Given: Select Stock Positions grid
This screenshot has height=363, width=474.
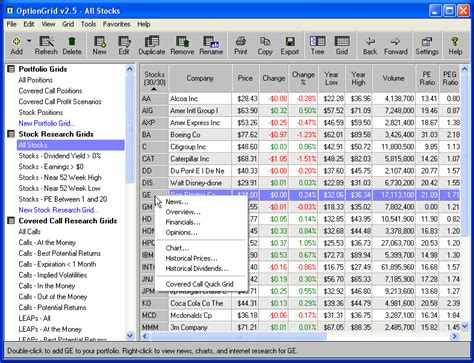Looking at the screenshot, I should [x=41, y=112].
